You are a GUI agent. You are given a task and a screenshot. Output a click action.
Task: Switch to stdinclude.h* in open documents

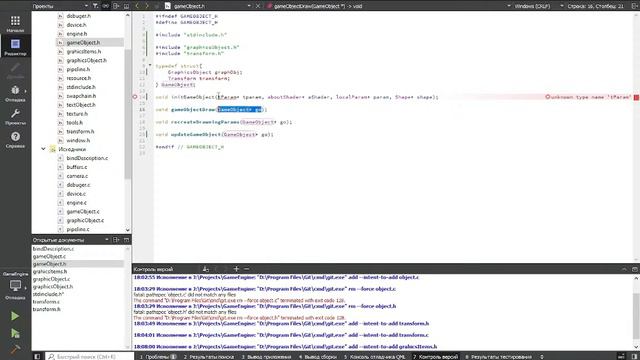[48, 294]
